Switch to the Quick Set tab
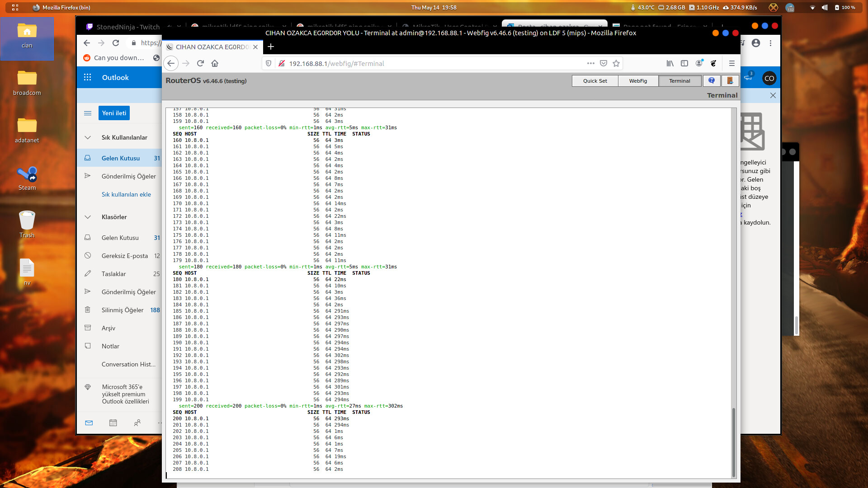868x488 pixels. [594, 80]
